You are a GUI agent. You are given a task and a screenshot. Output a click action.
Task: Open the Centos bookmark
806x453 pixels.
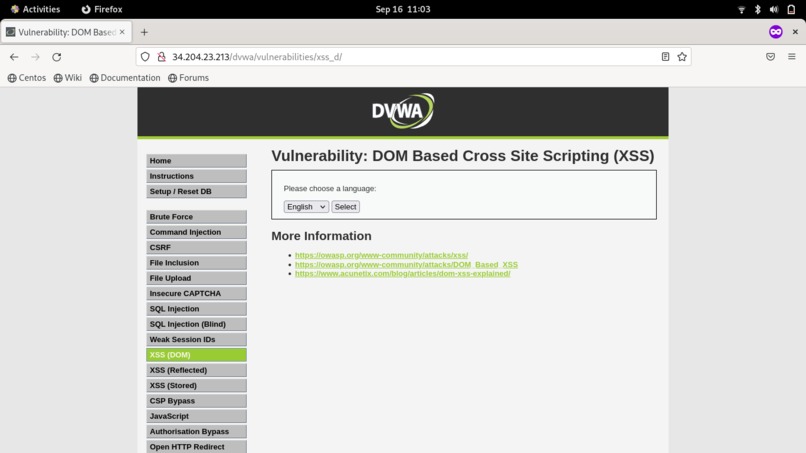[27, 78]
